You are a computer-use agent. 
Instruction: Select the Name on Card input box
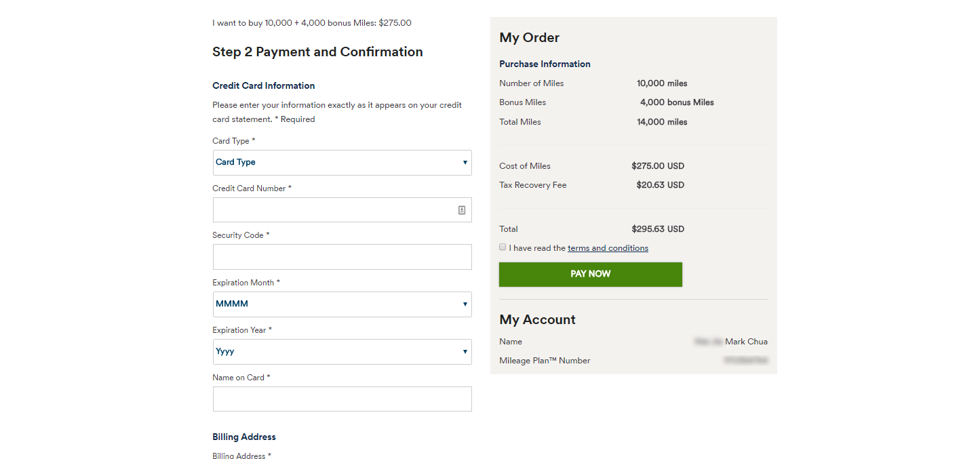click(x=342, y=399)
